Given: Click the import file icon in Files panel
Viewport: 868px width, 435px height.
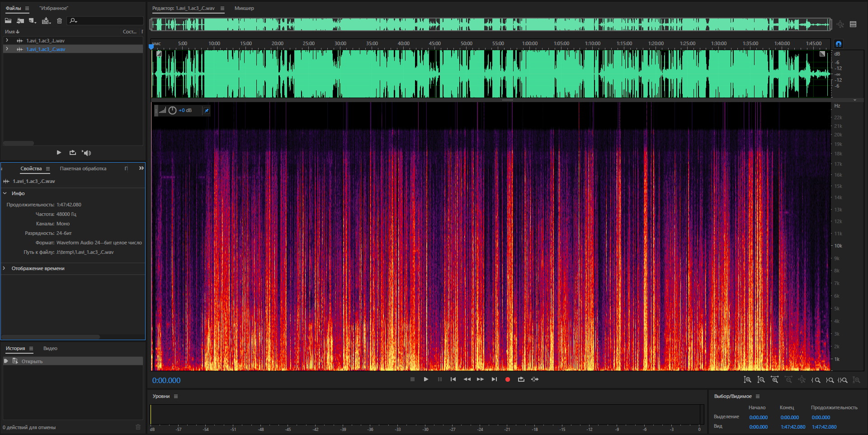Looking at the screenshot, I should point(20,21).
